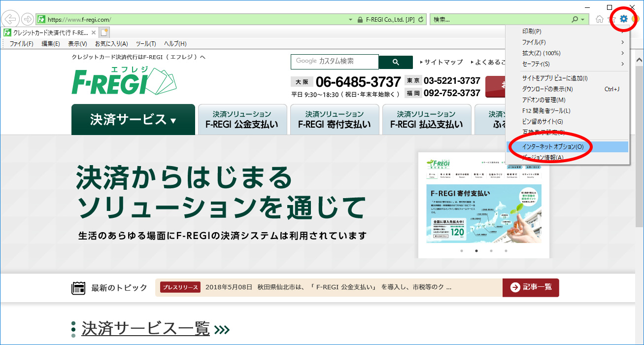
Task: Open a new blank tab
Action: tap(104, 33)
